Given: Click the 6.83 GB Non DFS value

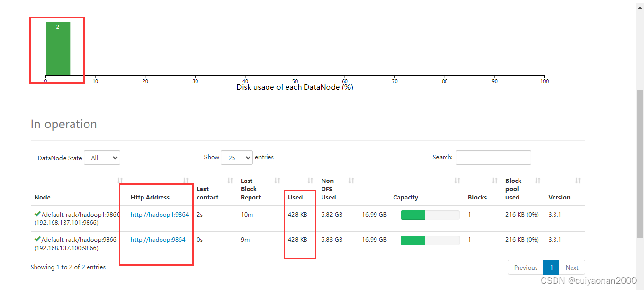Looking at the screenshot, I should tap(332, 240).
